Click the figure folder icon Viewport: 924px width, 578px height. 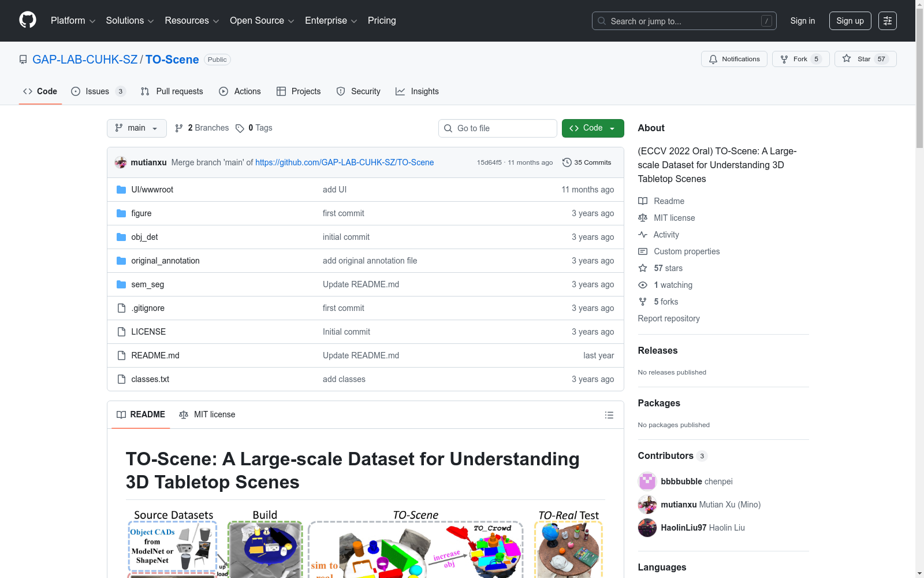tap(121, 213)
